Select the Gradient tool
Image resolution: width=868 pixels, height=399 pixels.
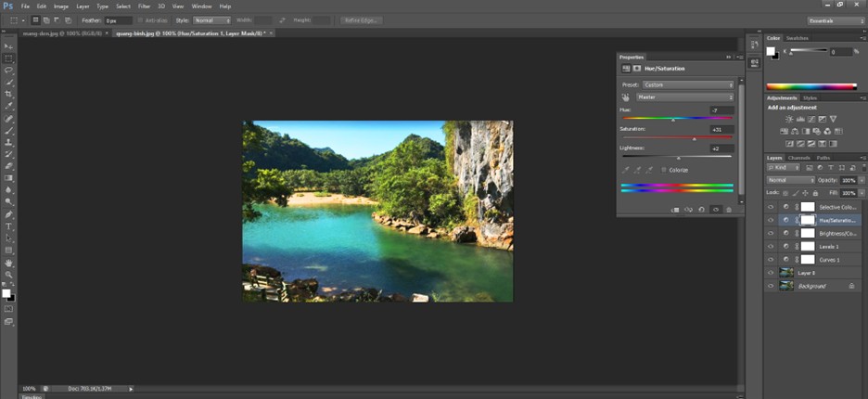coord(8,178)
